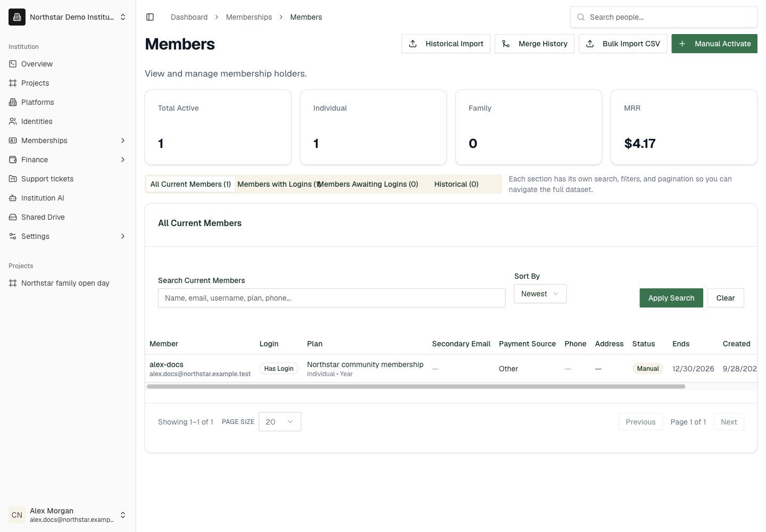Image resolution: width=766 pixels, height=532 pixels.
Task: Click the Apply Search button
Action: 671,298
